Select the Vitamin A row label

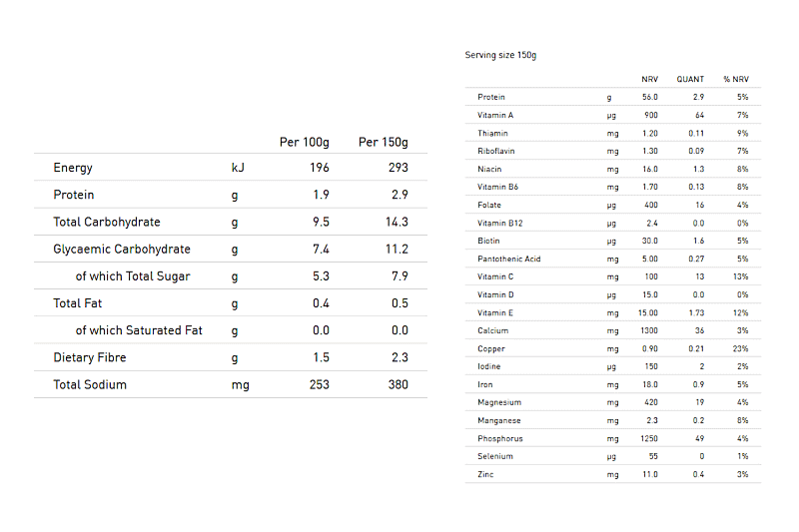495,116
